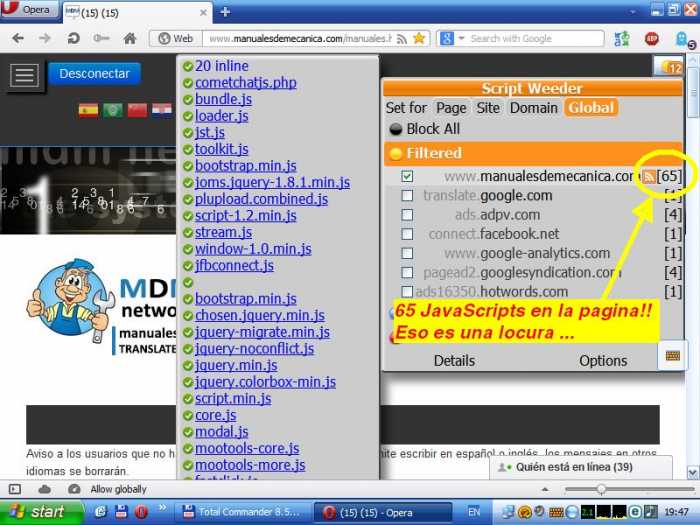700x525 pixels.
Task: Open the Windows start menu
Action: (41, 512)
